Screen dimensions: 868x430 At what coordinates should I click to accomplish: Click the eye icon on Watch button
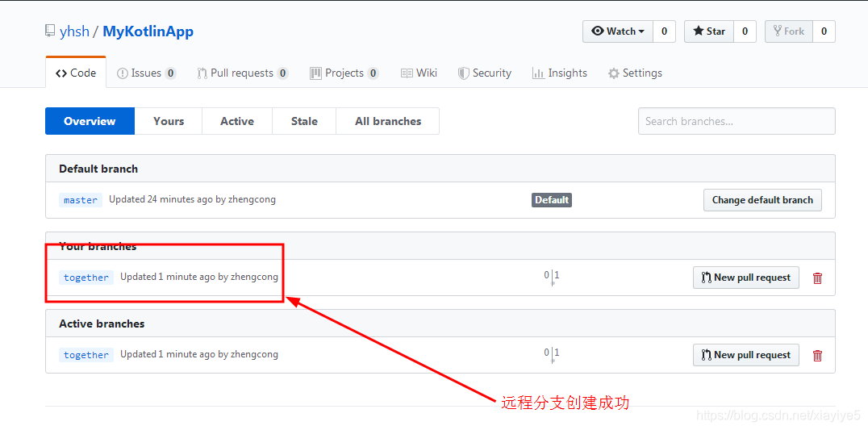pos(597,31)
